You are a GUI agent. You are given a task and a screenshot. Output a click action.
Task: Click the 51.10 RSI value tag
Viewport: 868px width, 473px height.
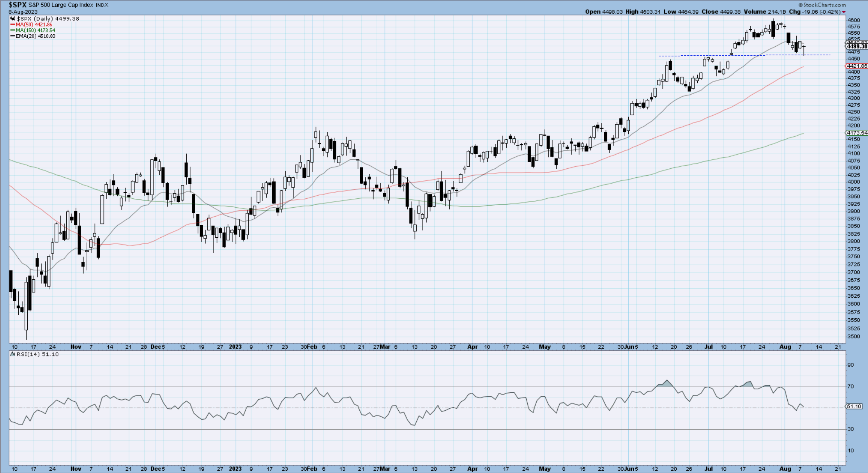click(x=854, y=406)
